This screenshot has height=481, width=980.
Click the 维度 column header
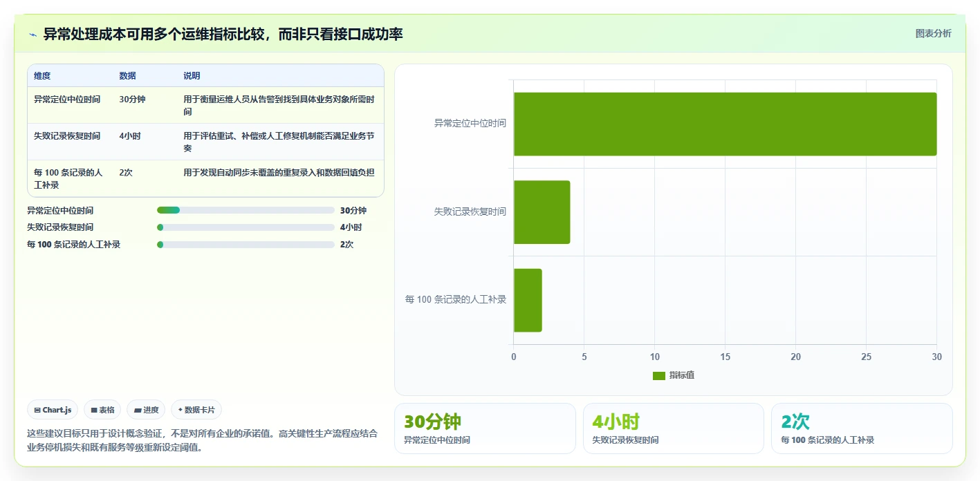[x=42, y=76]
